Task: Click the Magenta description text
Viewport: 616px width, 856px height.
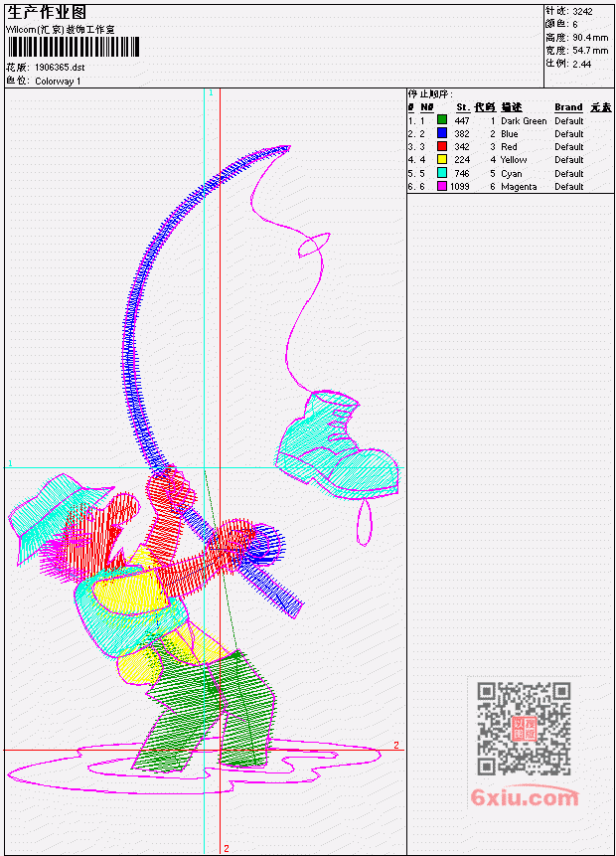Action: (519, 187)
